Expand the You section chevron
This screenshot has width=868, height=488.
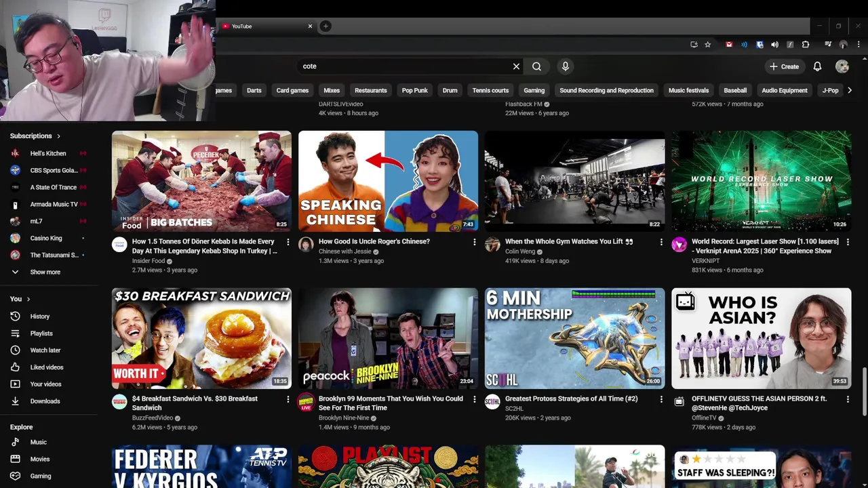28,299
